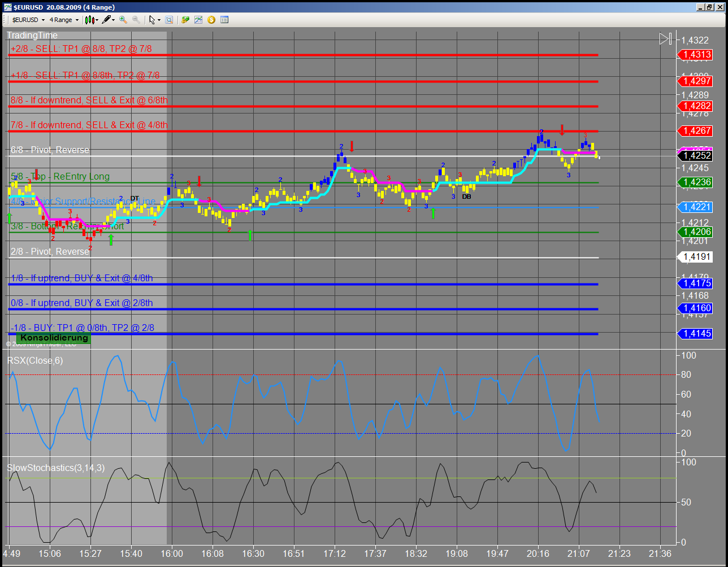Click the gold dollar coin icon
728x567 pixels.
[211, 19]
